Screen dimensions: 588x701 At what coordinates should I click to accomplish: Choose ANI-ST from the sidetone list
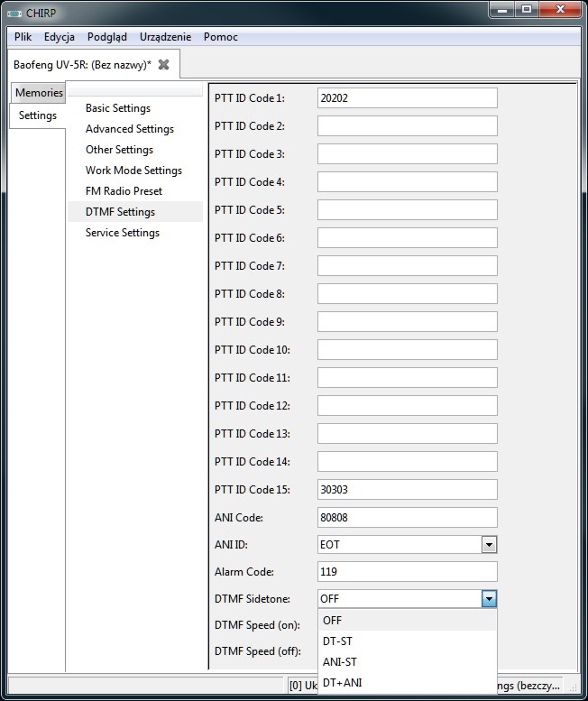click(x=407, y=661)
